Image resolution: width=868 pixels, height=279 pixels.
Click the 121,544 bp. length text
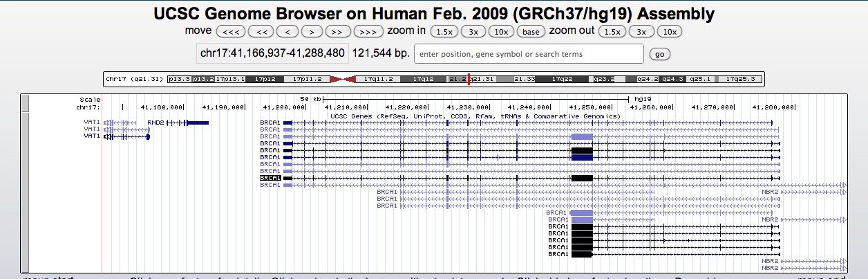[x=381, y=53]
